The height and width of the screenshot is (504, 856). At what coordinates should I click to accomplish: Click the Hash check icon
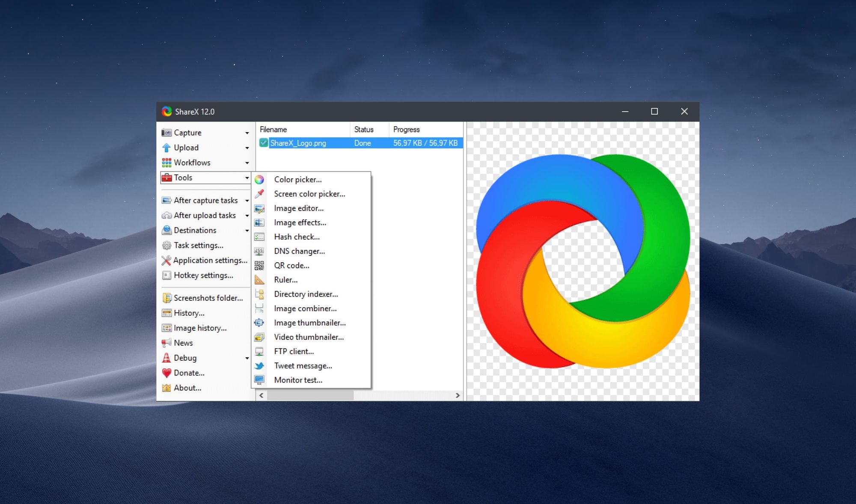[x=259, y=237]
